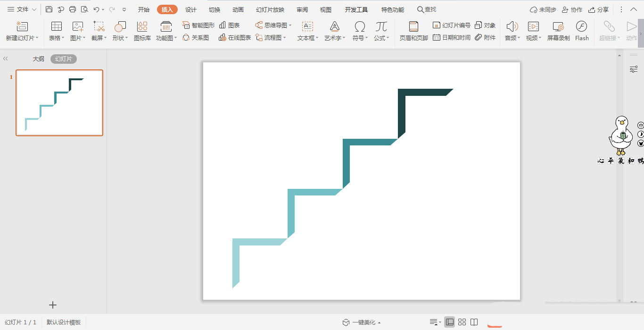Insert 视频 video clip
644x330 pixels.
(534, 31)
